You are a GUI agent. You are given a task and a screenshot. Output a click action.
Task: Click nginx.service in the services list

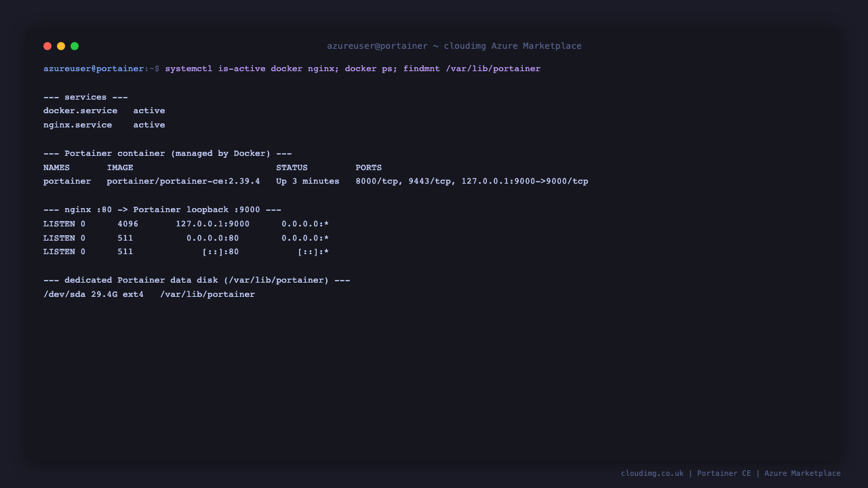coord(77,125)
